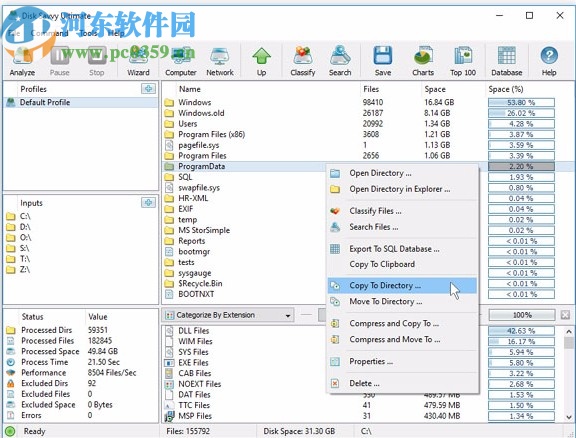Click the Processed Space status row
Screen dimensions: 576x438
pos(81,351)
